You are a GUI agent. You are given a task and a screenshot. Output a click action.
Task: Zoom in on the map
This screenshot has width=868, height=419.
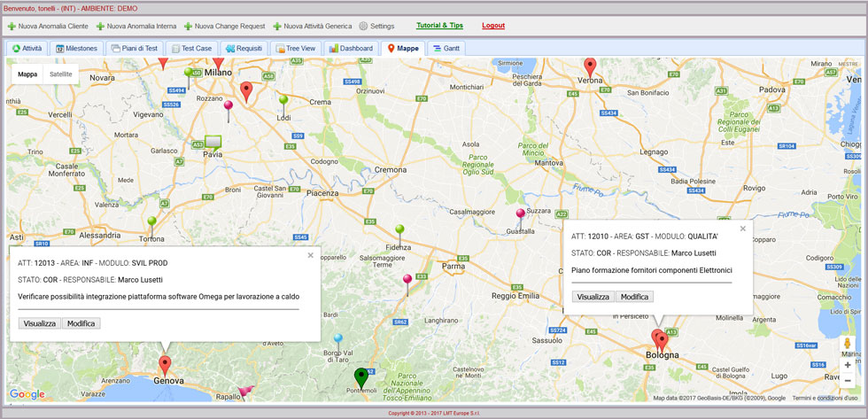point(848,365)
